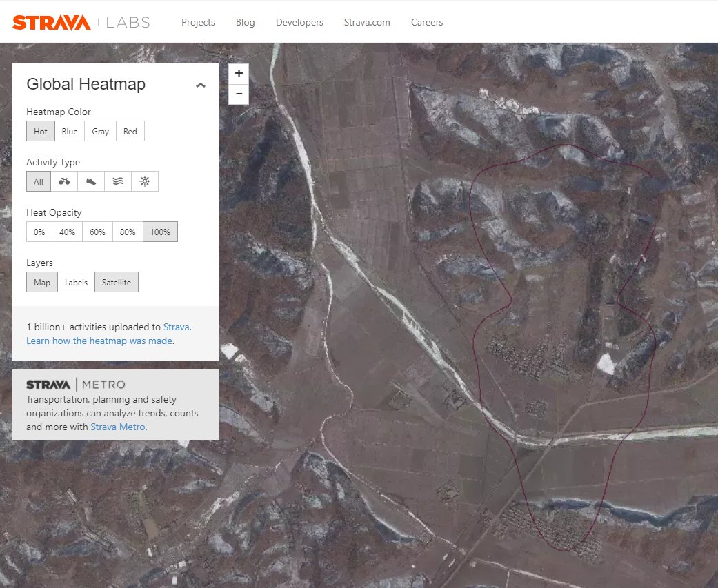Toggle the Satellite layer
Image resolution: width=718 pixels, height=588 pixels.
[117, 282]
